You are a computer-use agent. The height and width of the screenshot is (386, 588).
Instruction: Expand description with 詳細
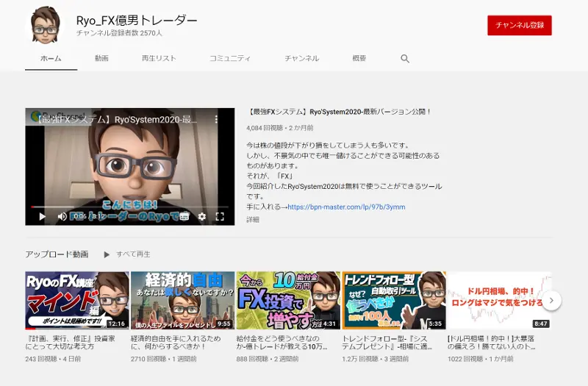(253, 219)
